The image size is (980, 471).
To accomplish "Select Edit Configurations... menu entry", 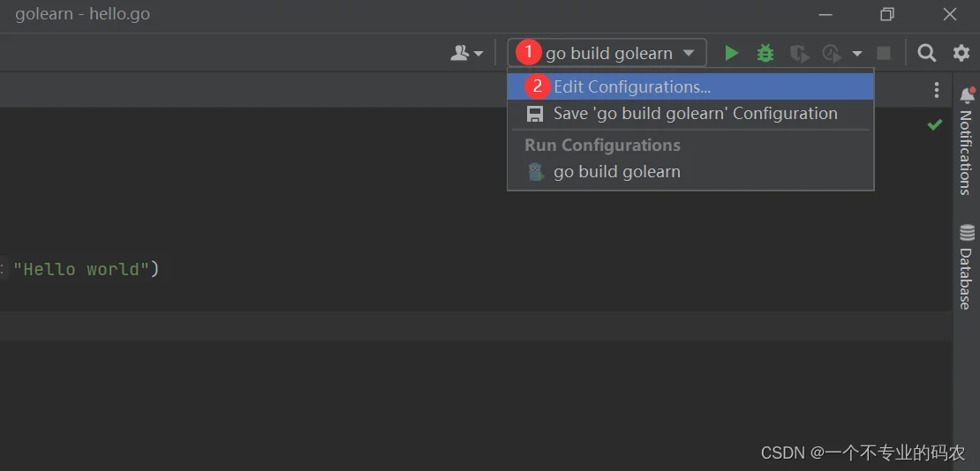I will tap(632, 86).
